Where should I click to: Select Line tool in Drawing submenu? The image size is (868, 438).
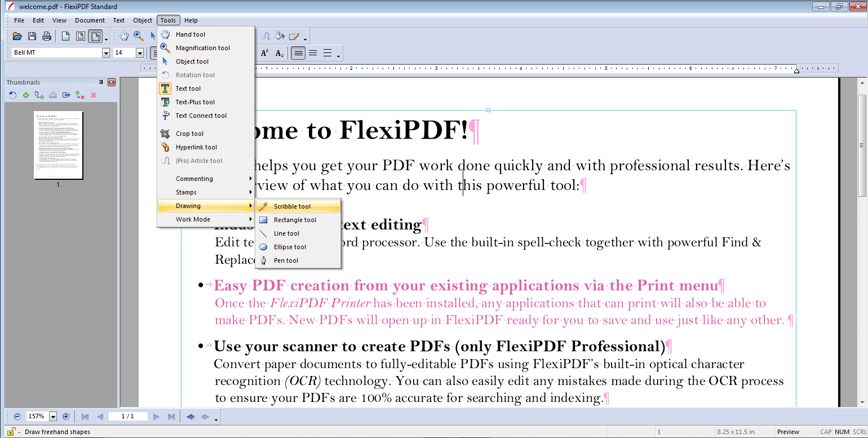[x=298, y=233]
